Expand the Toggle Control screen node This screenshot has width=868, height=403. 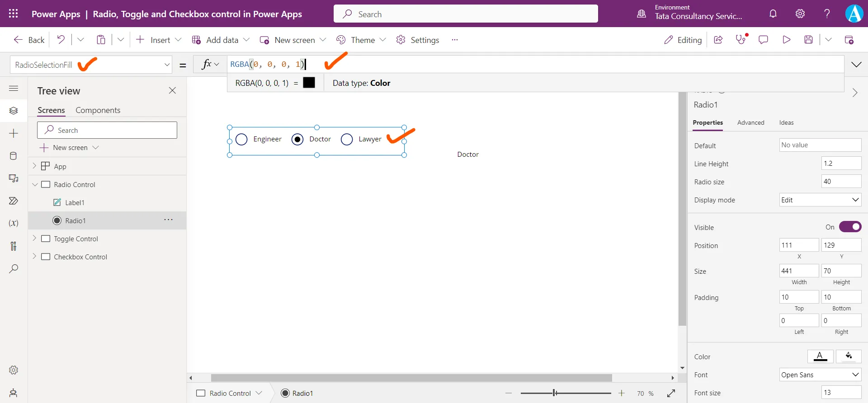point(34,238)
